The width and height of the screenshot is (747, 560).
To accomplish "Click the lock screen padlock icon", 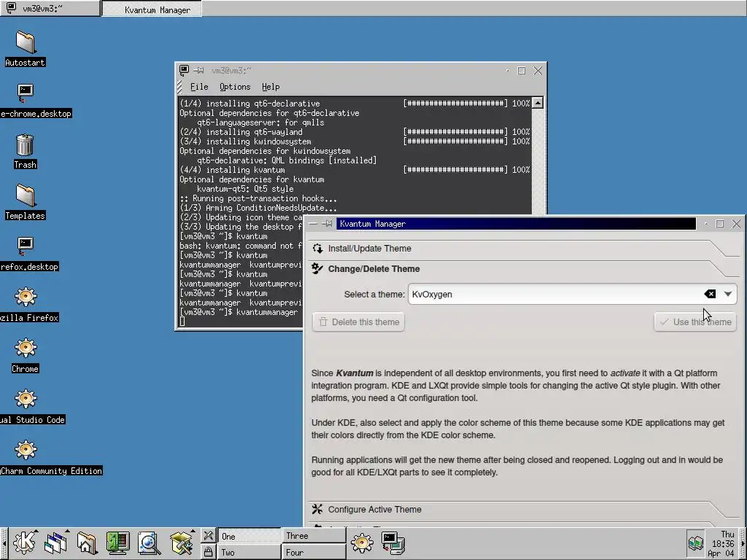I will pyautogui.click(x=208, y=552).
